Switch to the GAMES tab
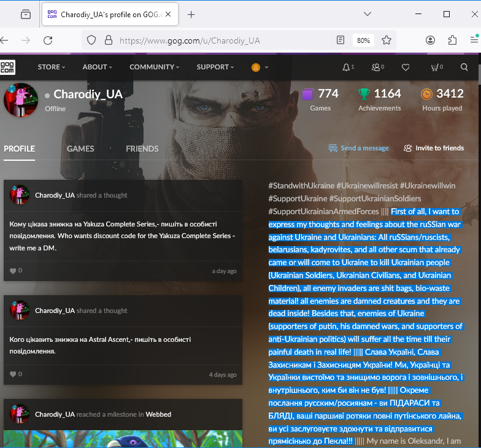 point(80,149)
